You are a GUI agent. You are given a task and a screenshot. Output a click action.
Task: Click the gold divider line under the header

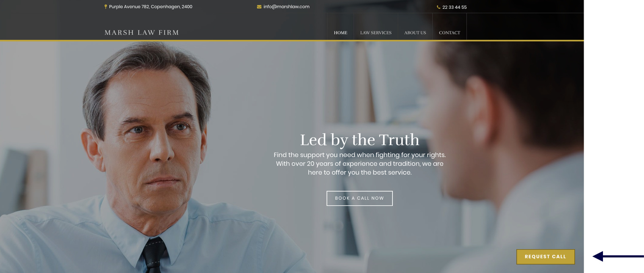pyautogui.click(x=292, y=41)
